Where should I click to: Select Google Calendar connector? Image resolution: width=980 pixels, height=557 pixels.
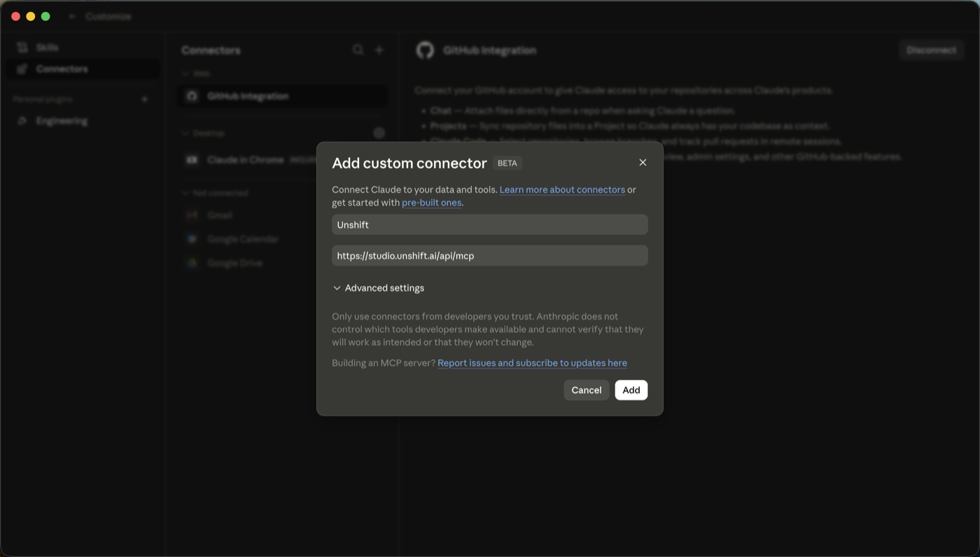(282, 239)
